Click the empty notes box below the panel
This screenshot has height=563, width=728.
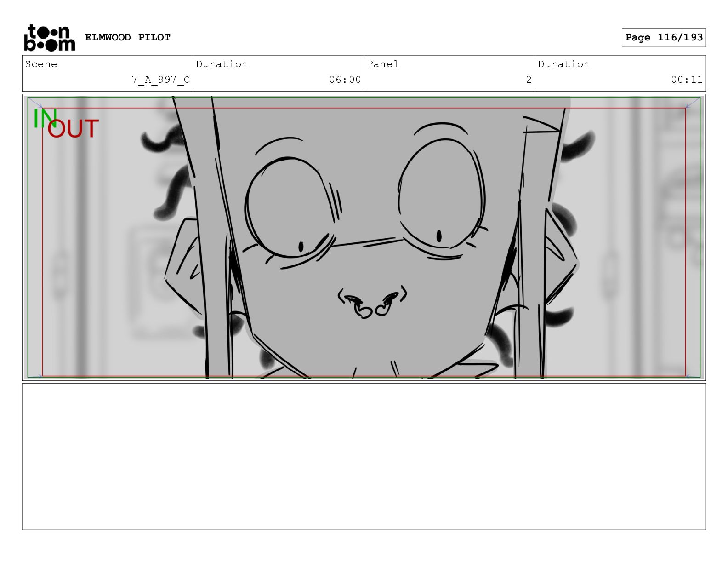click(364, 457)
